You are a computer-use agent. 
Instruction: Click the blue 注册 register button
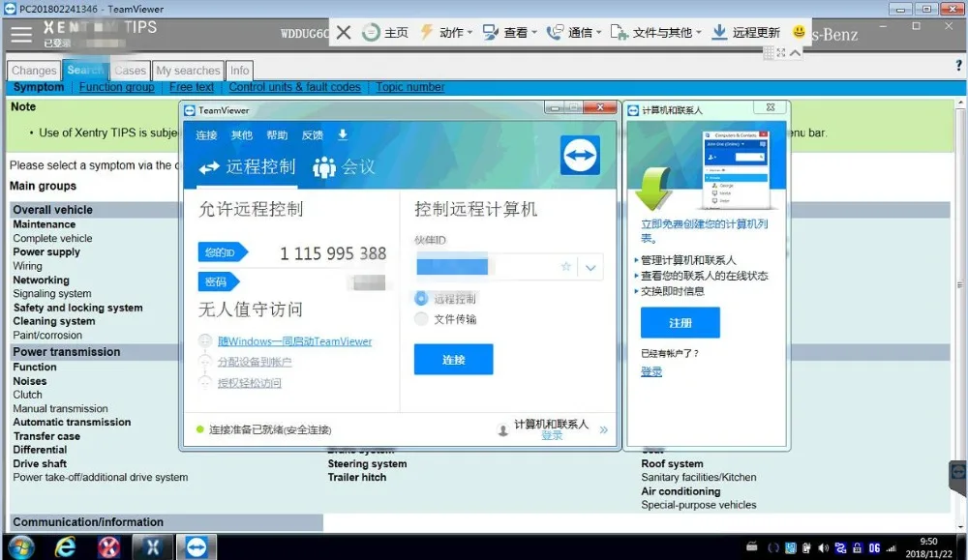click(680, 322)
